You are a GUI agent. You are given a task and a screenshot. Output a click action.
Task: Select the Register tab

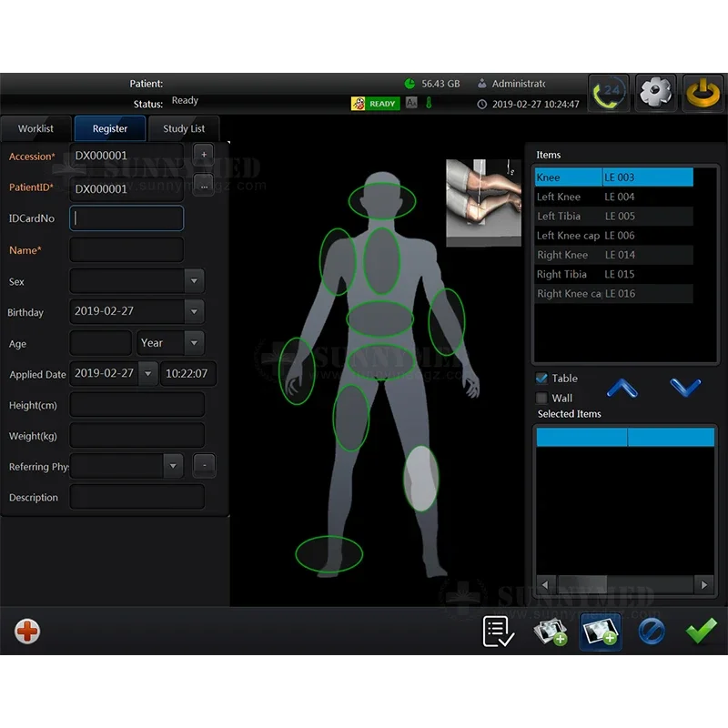(110, 128)
